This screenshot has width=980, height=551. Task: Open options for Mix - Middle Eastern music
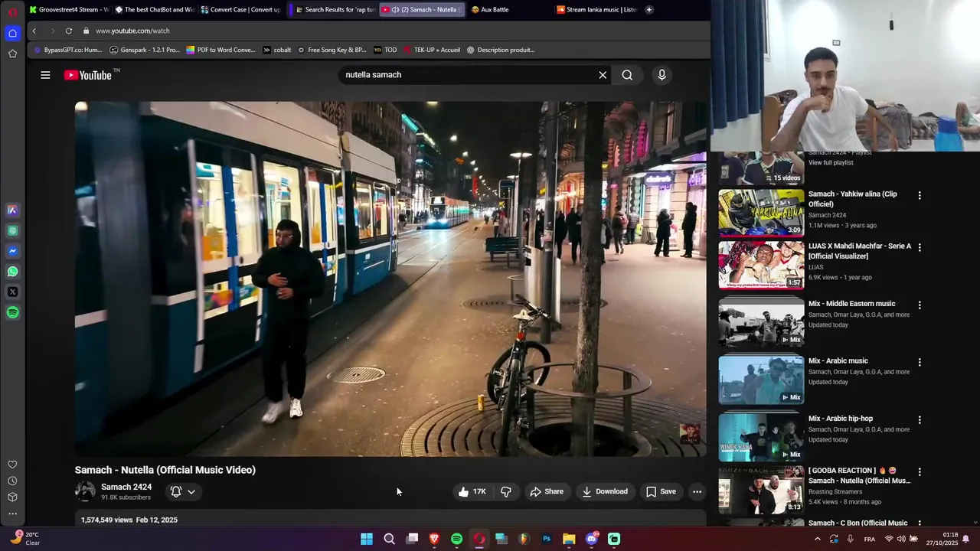(920, 305)
